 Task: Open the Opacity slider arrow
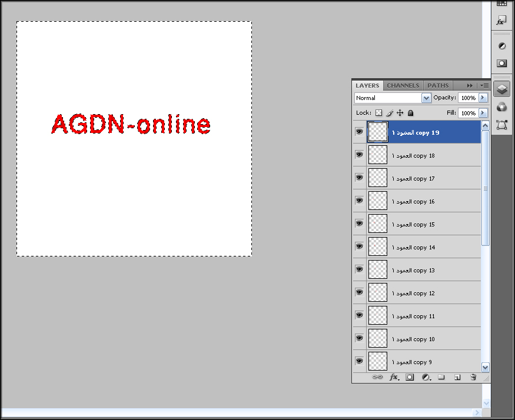coord(483,98)
